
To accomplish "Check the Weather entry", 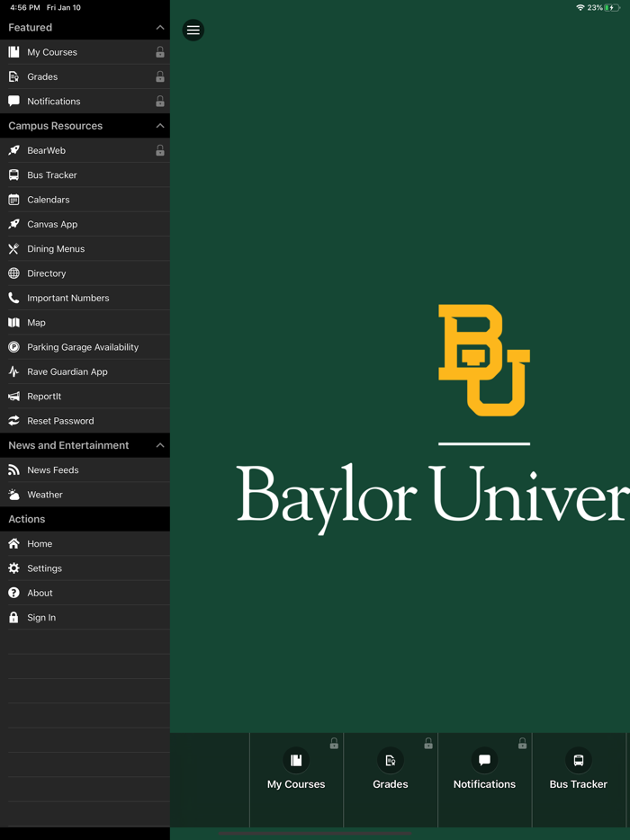I will 85,495.
